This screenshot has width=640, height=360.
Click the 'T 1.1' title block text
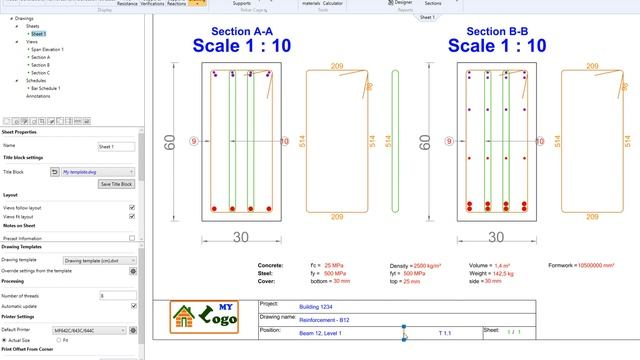pyautogui.click(x=445, y=333)
